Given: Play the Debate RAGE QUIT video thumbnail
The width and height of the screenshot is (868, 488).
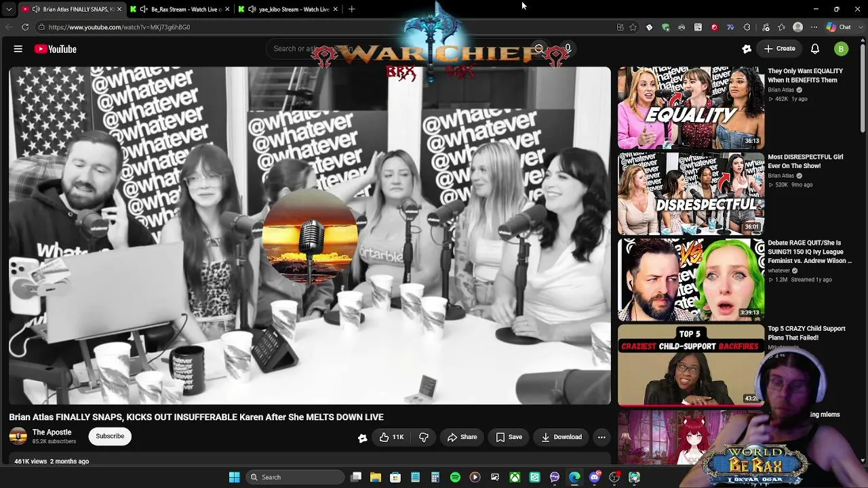Looking at the screenshot, I should 691,280.
